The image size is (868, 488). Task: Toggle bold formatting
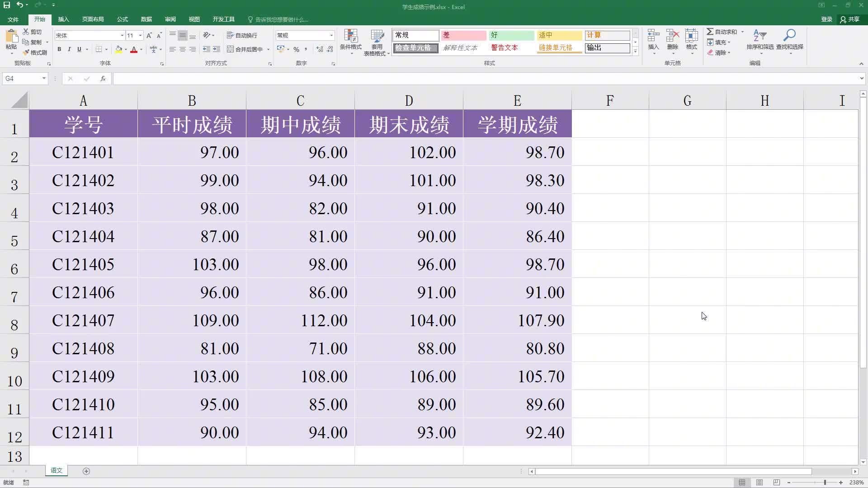click(x=59, y=49)
